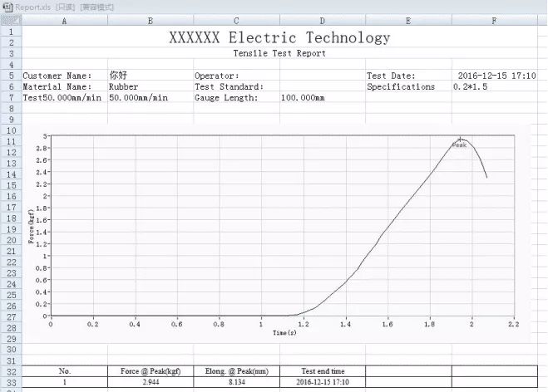Click the XXXXXX Electric Technology title cell

click(279, 37)
